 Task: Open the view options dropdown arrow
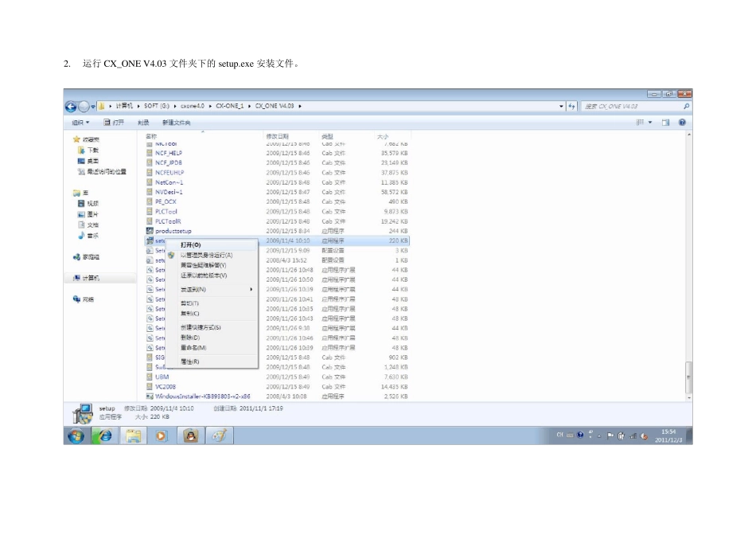650,123
